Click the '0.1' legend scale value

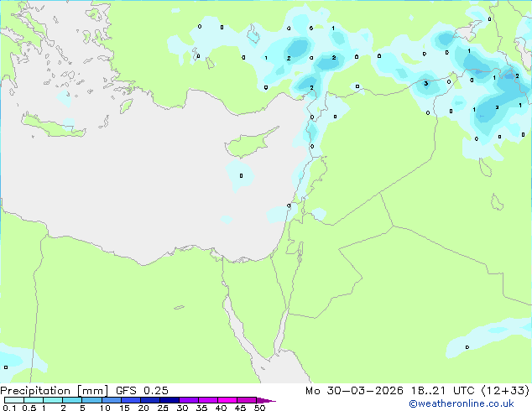click(x=9, y=408)
